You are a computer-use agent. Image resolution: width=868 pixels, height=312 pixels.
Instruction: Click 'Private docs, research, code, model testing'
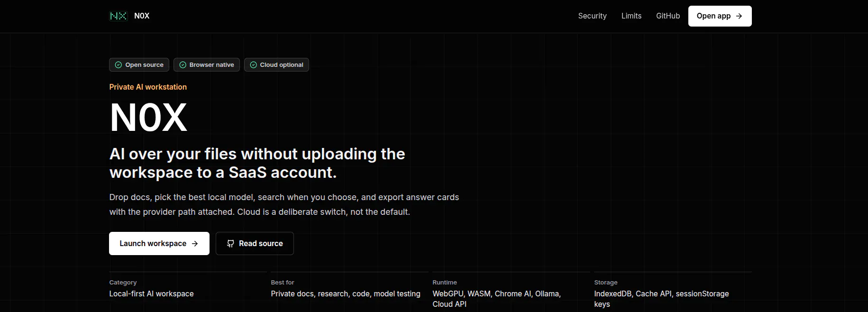coord(346,294)
